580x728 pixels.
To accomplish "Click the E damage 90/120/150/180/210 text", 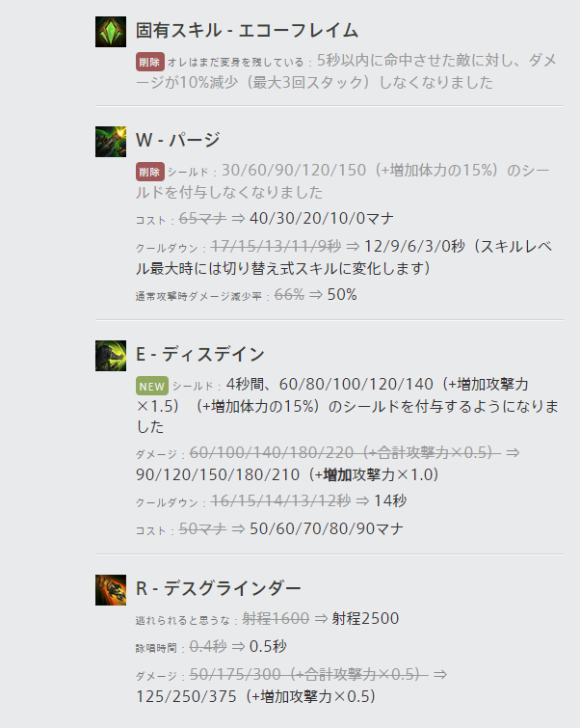I will tap(218, 474).
